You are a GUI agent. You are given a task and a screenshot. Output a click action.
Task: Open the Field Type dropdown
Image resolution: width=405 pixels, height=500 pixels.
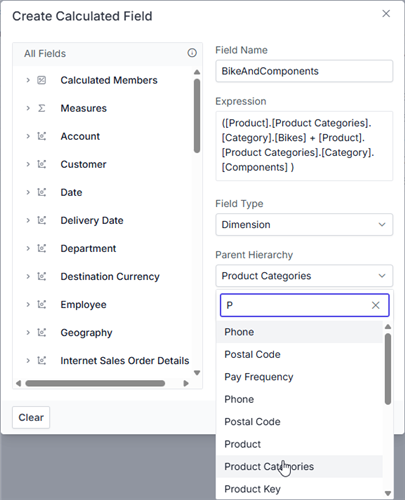304,225
